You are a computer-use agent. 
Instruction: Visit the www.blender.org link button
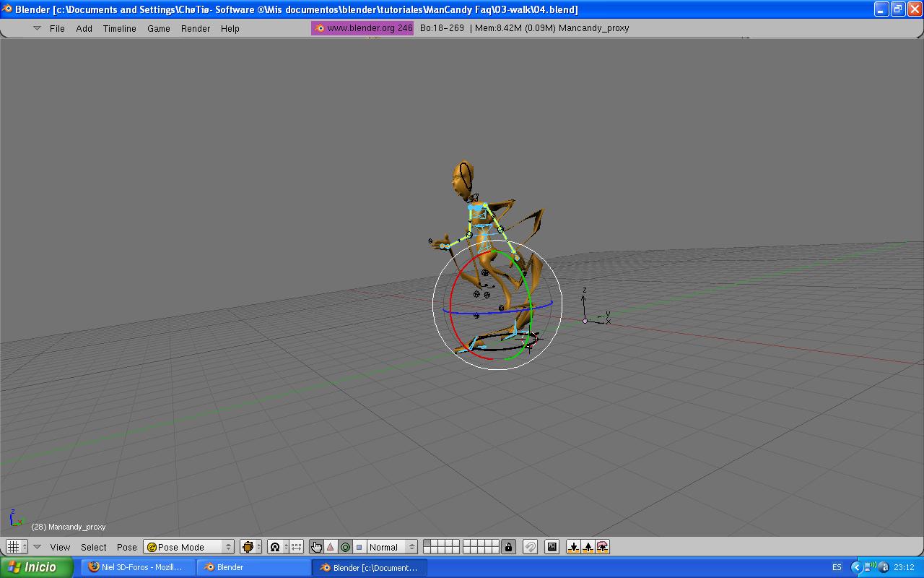click(x=362, y=28)
